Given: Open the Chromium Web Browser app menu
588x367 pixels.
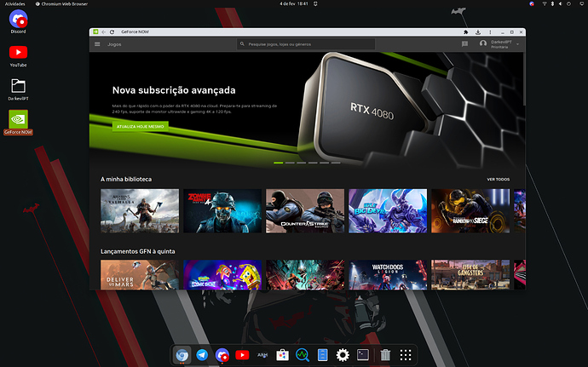Looking at the screenshot, I should click(x=61, y=3).
